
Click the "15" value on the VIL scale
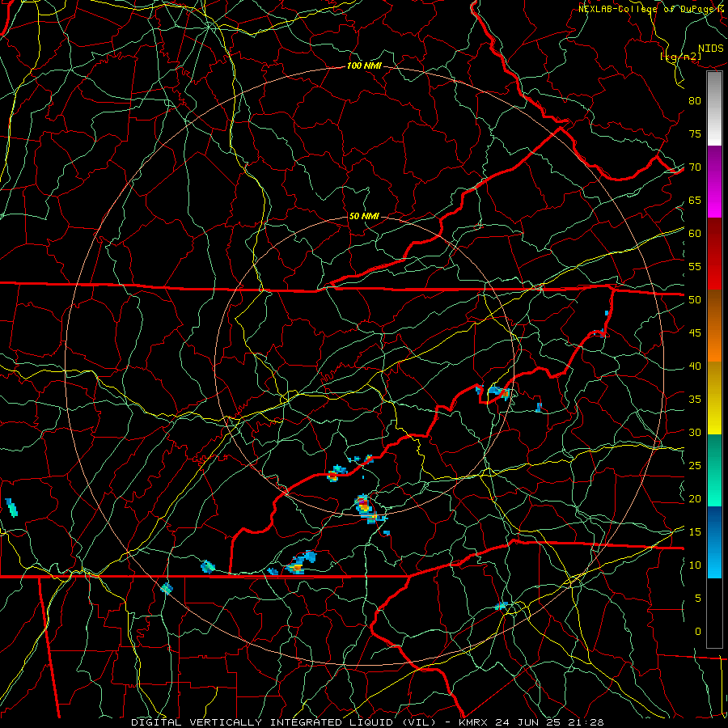pos(695,532)
